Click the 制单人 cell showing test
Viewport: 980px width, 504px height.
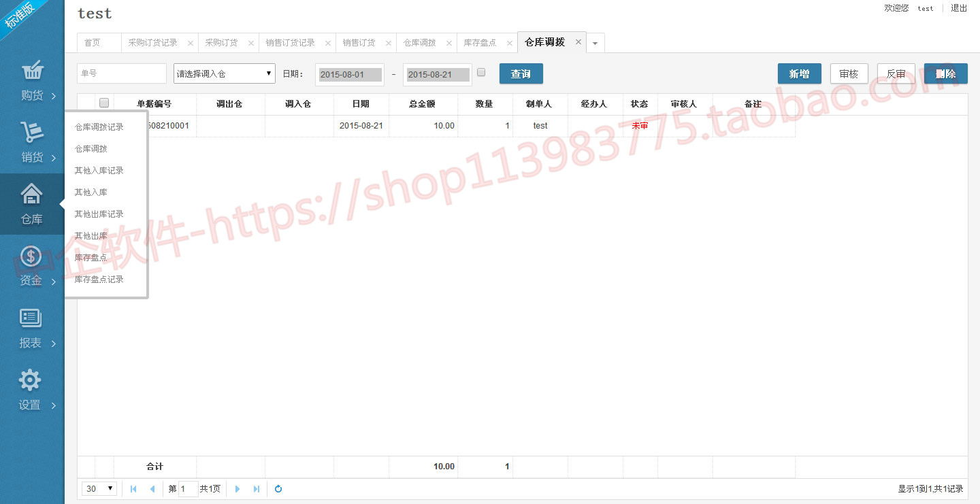coord(540,126)
